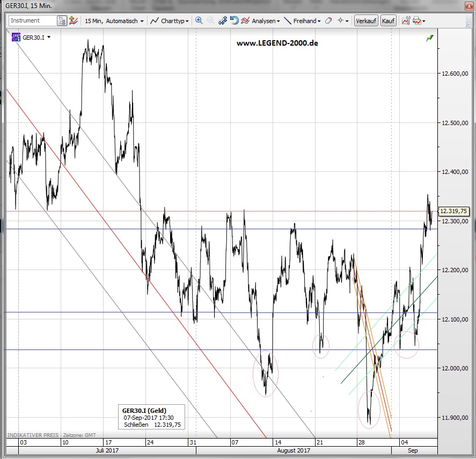The height and width of the screenshot is (459, 476).
Task: Select the eraser tool icon
Action: 328,21
